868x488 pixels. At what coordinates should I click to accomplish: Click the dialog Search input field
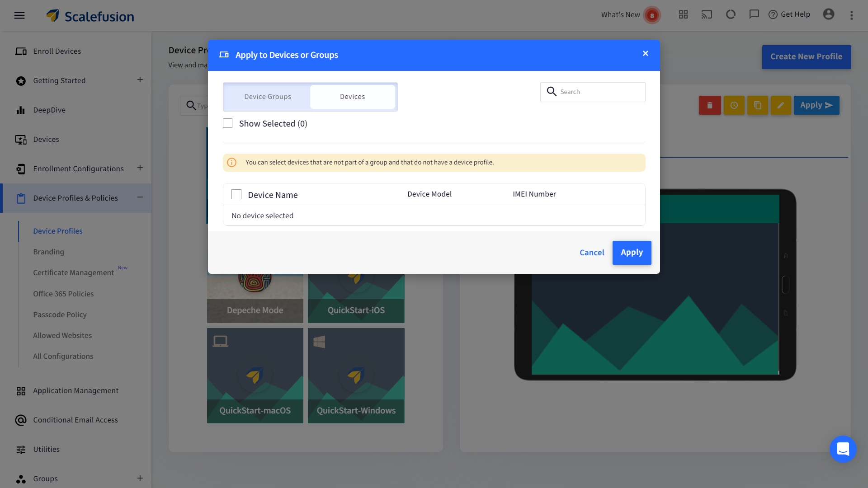click(593, 92)
